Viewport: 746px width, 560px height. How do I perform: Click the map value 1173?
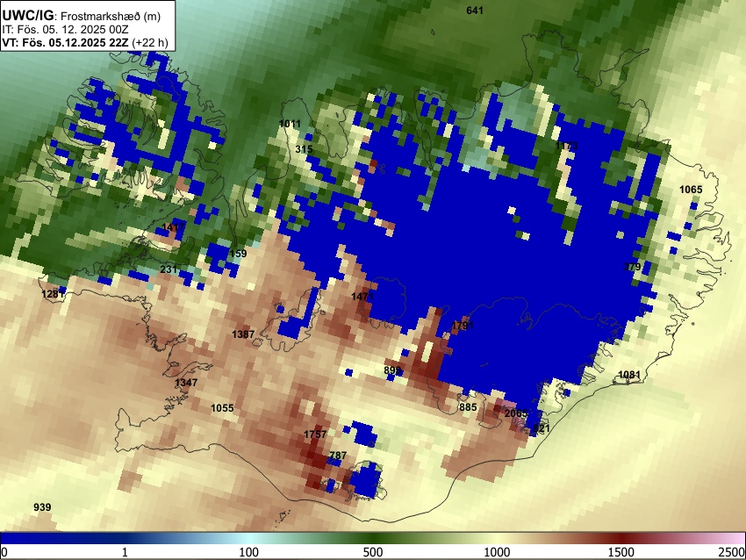point(566,146)
